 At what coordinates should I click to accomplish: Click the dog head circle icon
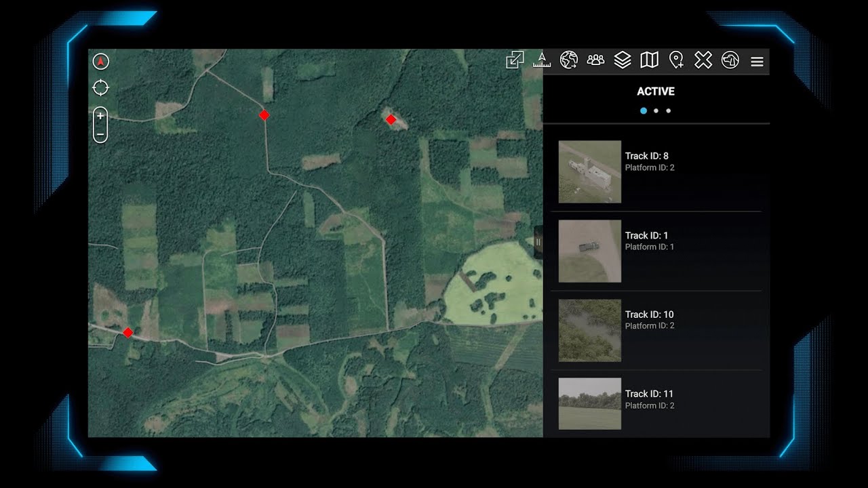tap(730, 60)
